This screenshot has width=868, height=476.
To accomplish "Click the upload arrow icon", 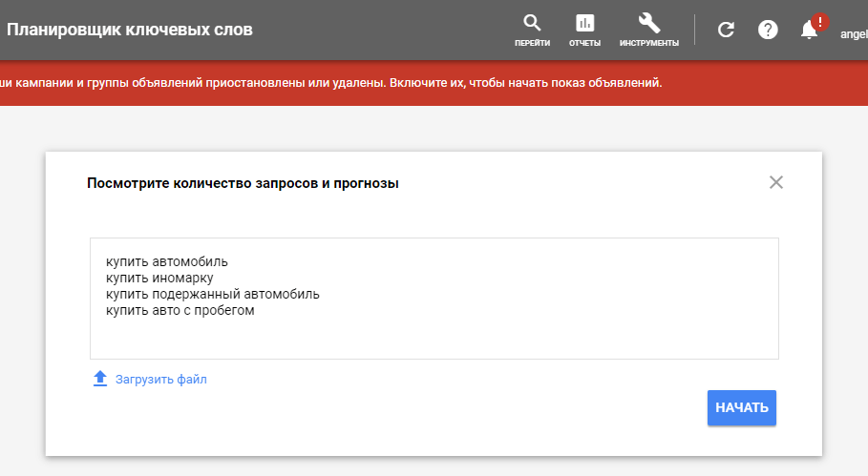I will (100, 379).
